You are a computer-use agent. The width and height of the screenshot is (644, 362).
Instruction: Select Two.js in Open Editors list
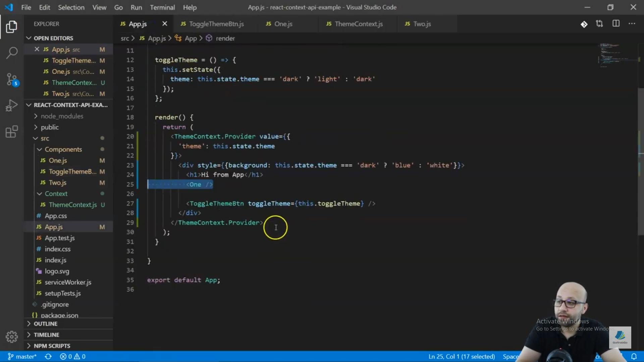pyautogui.click(x=68, y=94)
